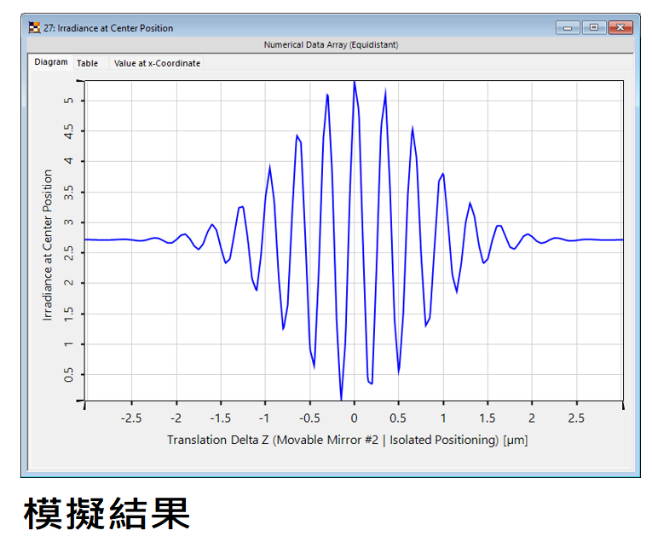
Task: Select the Value at x-Coordinate tab
Action: coord(157,63)
